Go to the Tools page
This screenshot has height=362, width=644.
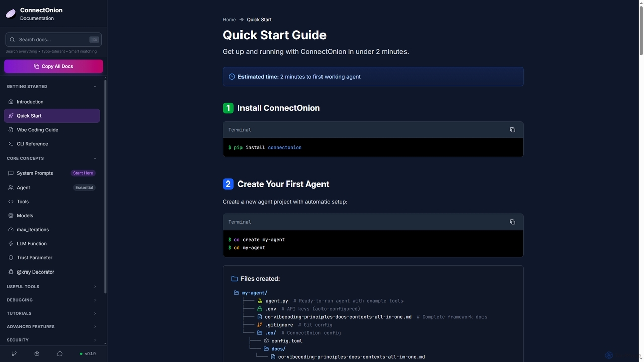tap(52, 202)
